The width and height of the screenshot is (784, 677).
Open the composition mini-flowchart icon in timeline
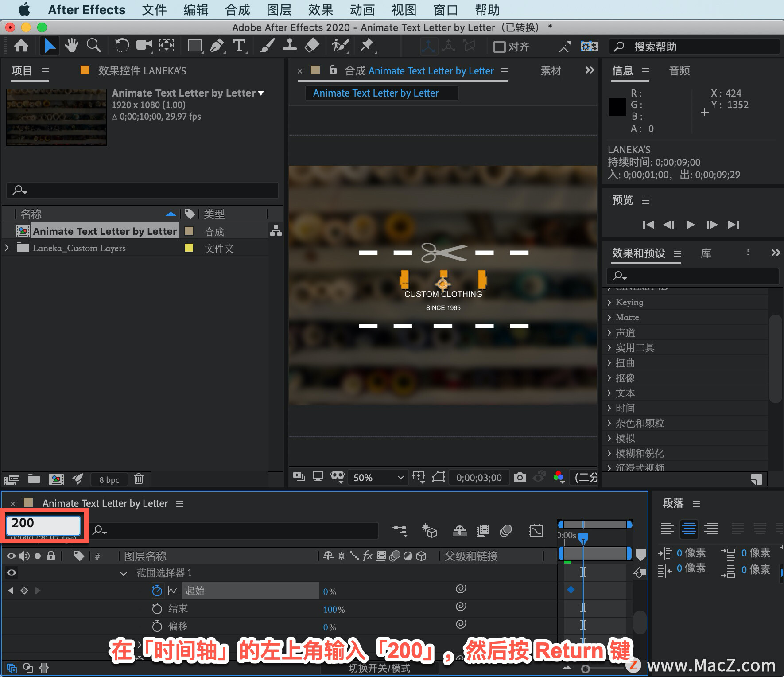tap(400, 530)
